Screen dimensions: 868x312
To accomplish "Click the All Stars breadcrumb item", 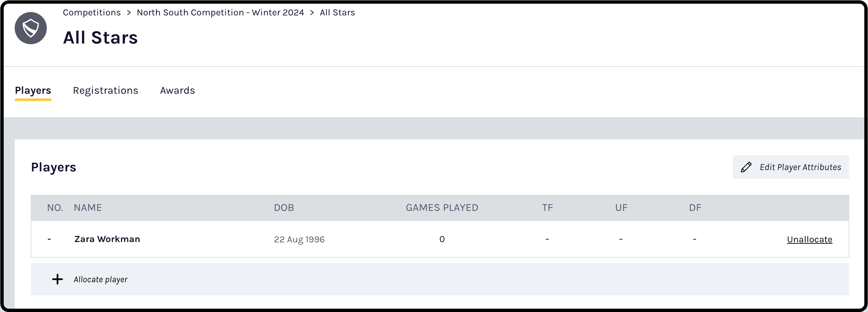I will (337, 12).
